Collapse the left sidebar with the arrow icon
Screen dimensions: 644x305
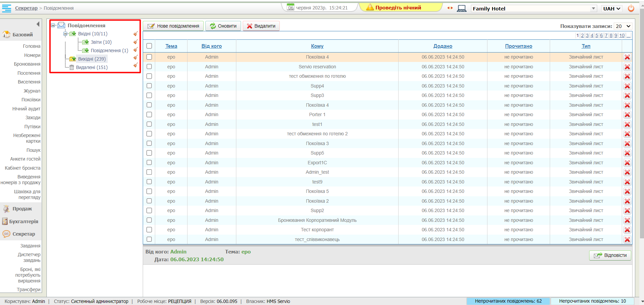[x=38, y=24]
